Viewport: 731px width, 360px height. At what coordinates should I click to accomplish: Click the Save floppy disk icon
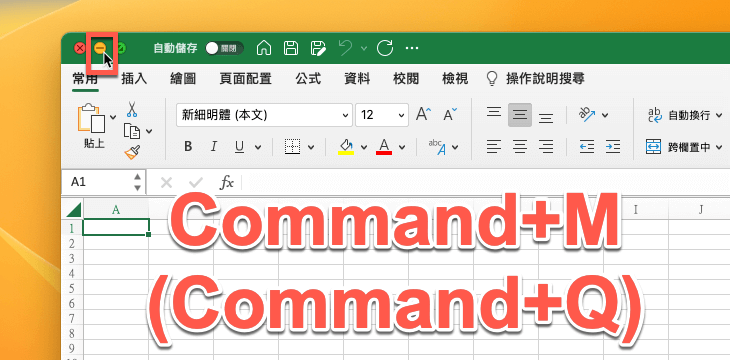tap(291, 48)
